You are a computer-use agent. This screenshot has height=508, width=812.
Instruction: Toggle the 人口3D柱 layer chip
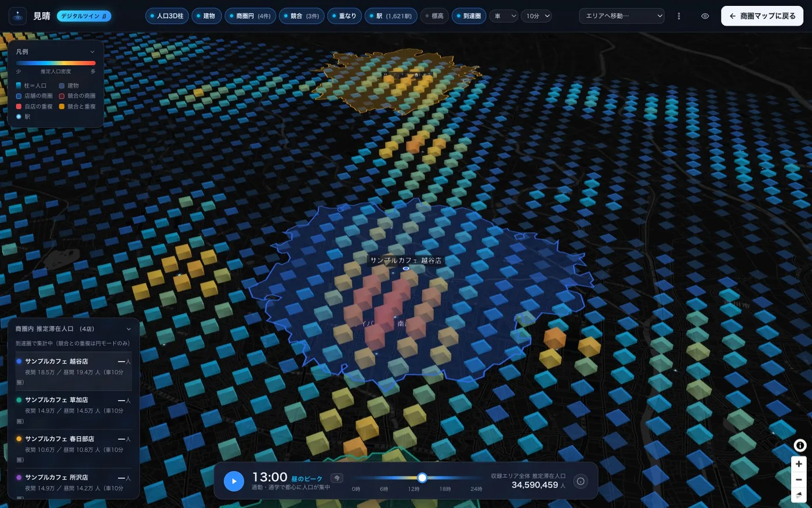(x=166, y=16)
